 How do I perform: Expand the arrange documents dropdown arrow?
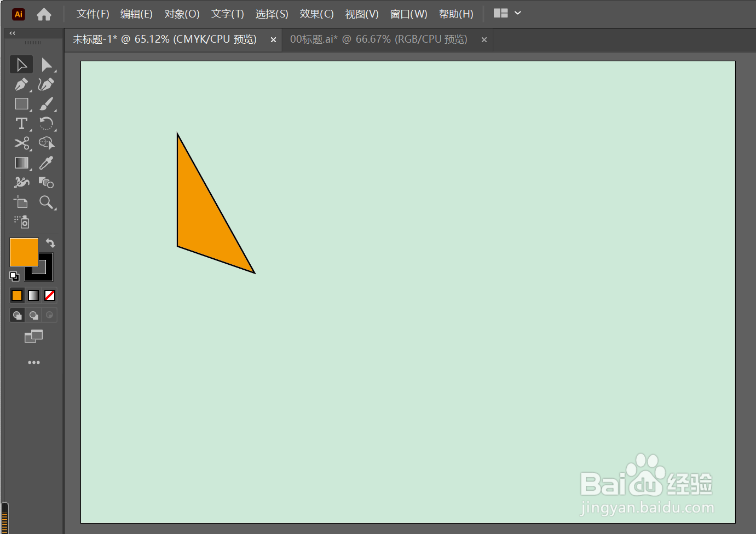point(518,13)
